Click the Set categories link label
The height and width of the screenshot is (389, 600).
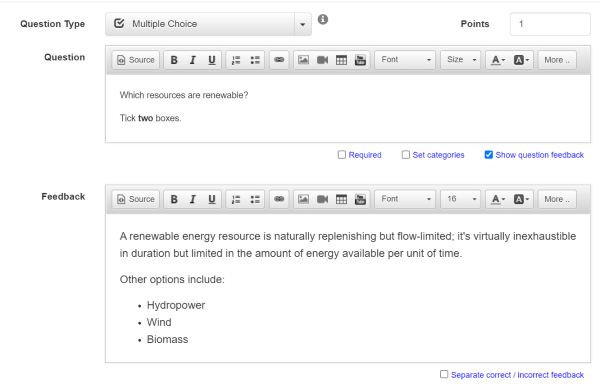[439, 155]
